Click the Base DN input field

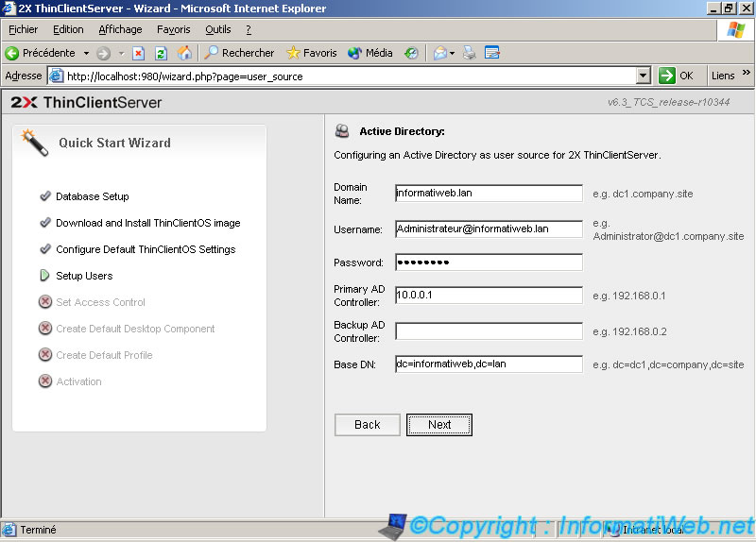point(489,364)
